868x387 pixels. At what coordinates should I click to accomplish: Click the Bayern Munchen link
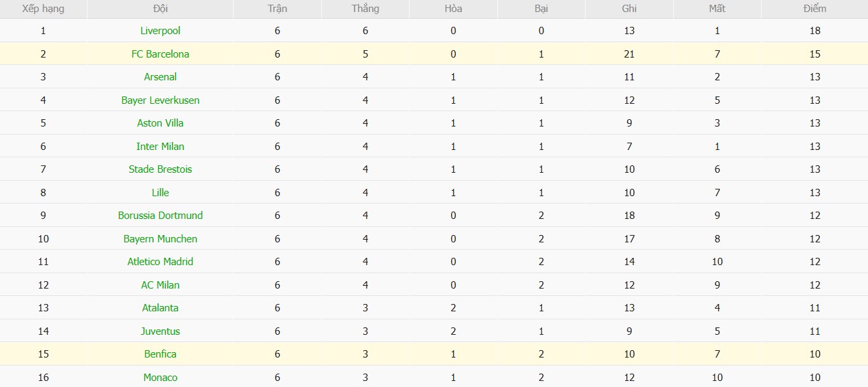[x=161, y=239]
